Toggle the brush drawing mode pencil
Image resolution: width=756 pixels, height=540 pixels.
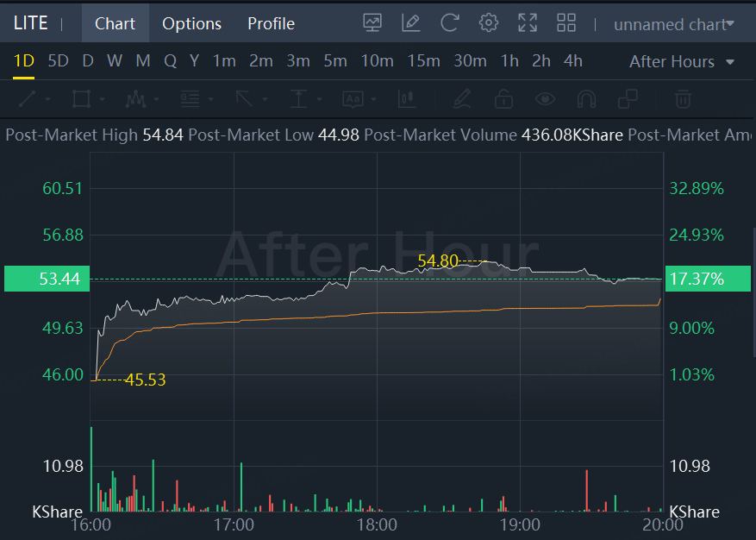point(463,99)
